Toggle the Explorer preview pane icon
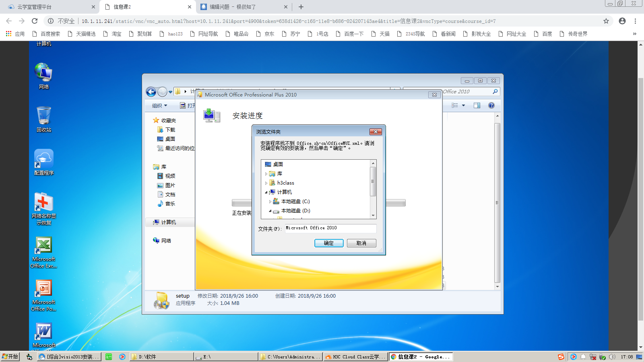 [477, 105]
